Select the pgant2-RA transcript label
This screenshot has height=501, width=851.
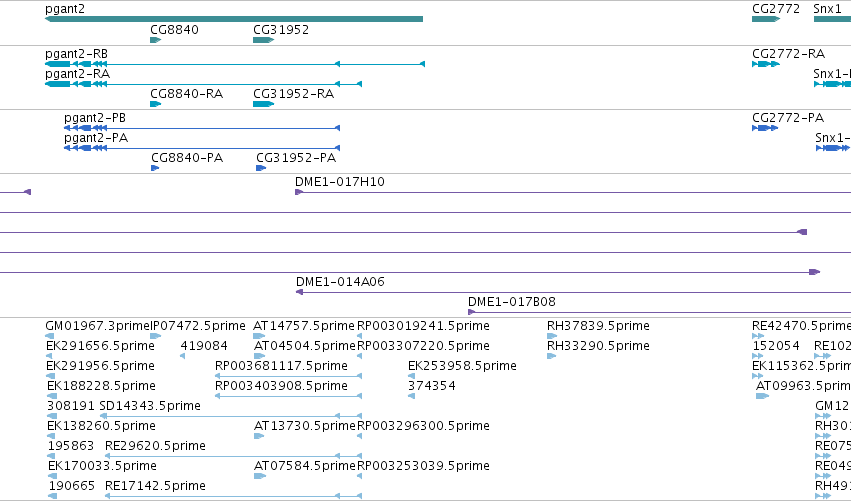click(x=77, y=74)
